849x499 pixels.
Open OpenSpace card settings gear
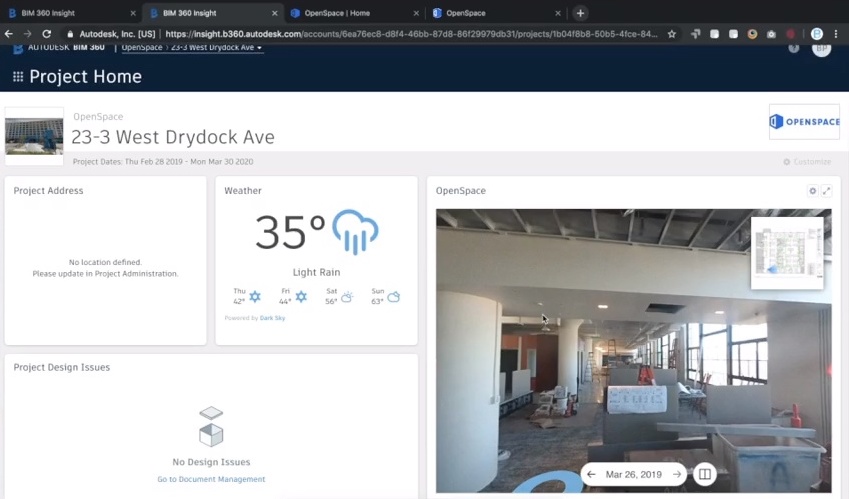(812, 191)
